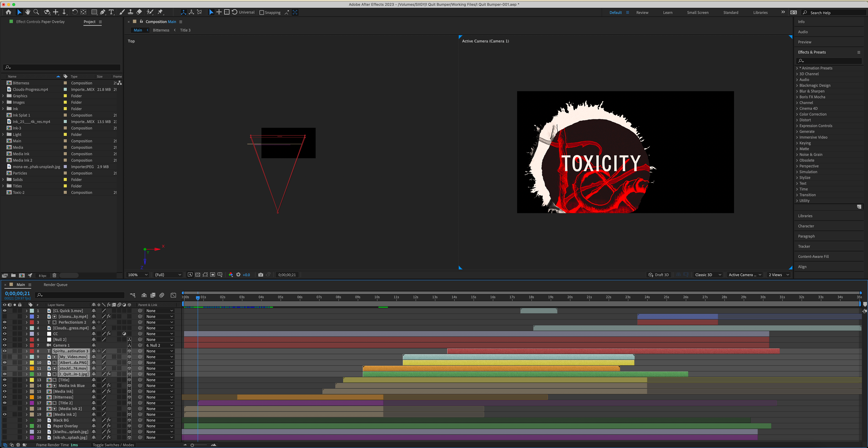This screenshot has height=448, width=868.
Task: Click Toggle Switches / Modes button
Action: click(113, 445)
